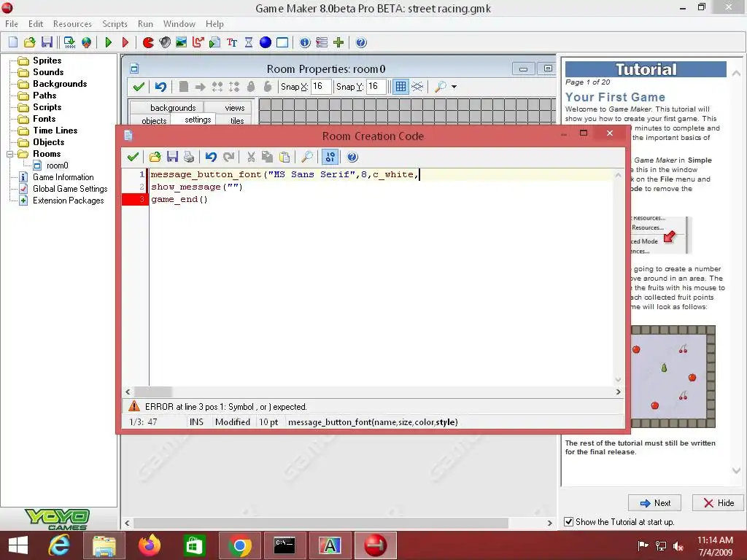Run game in debug mode
747x560 pixels.
125,42
